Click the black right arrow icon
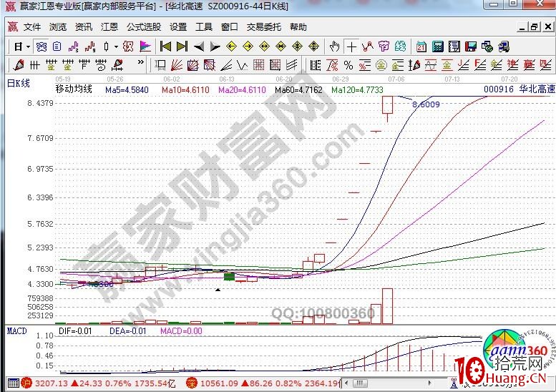 (215, 46)
